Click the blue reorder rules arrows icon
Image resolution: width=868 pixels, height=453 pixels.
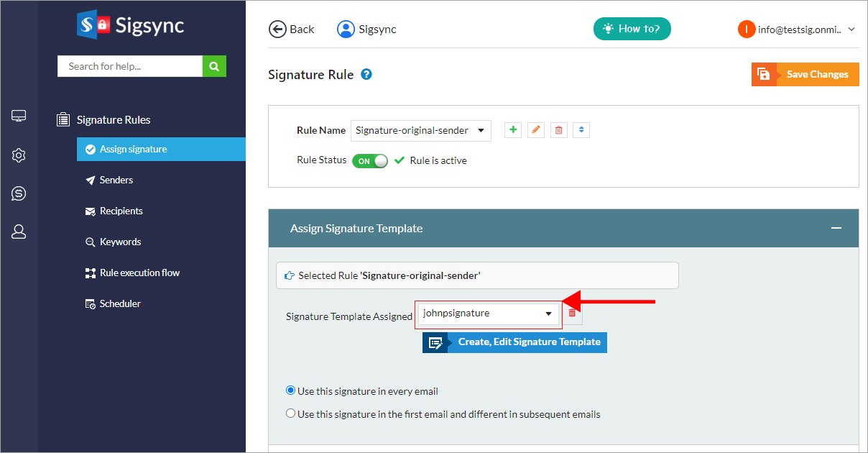tap(582, 130)
